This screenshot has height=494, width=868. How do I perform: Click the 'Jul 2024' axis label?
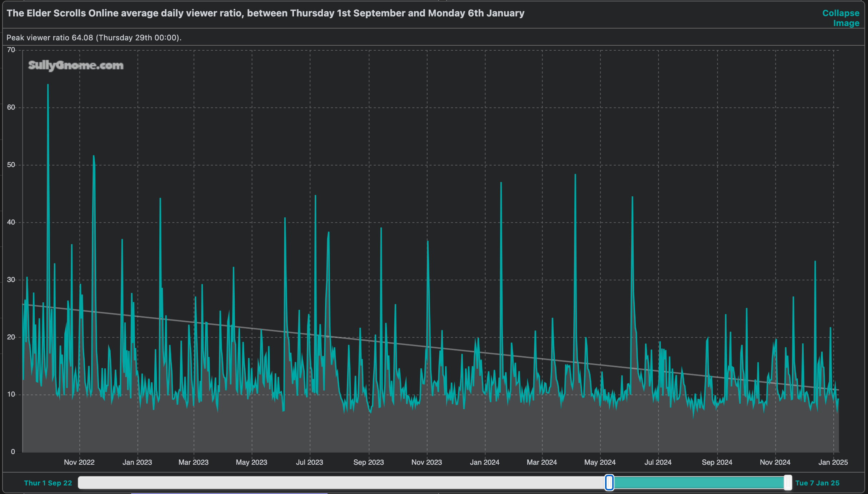click(658, 462)
